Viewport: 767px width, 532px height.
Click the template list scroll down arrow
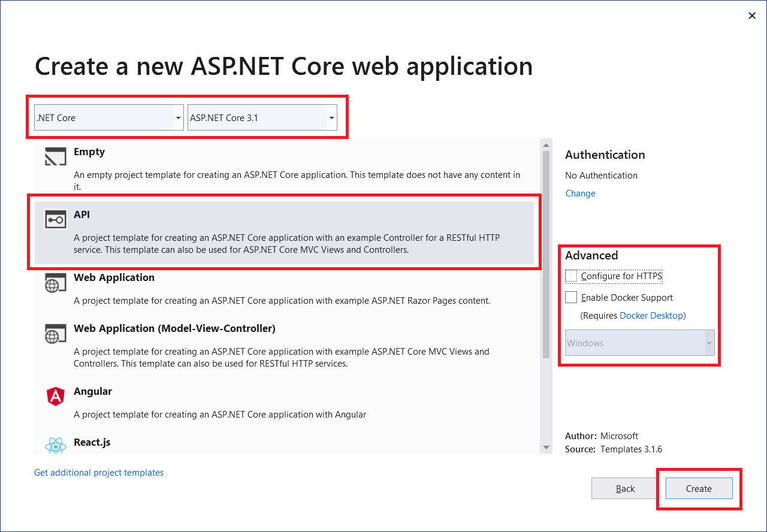546,448
